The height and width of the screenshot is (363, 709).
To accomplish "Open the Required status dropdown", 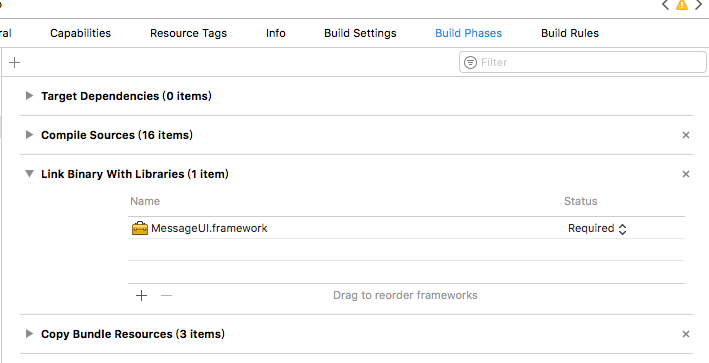I will 597,229.
